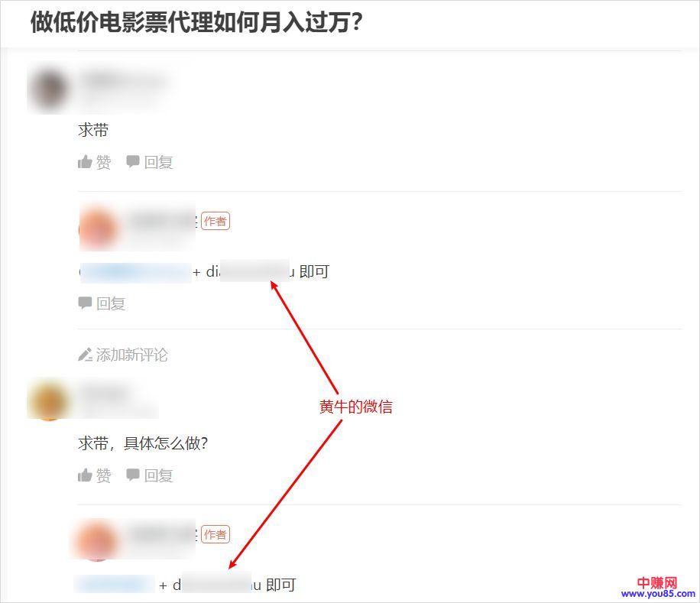
Task: Click second author reply's orange avatar
Action: pyautogui.click(x=97, y=540)
